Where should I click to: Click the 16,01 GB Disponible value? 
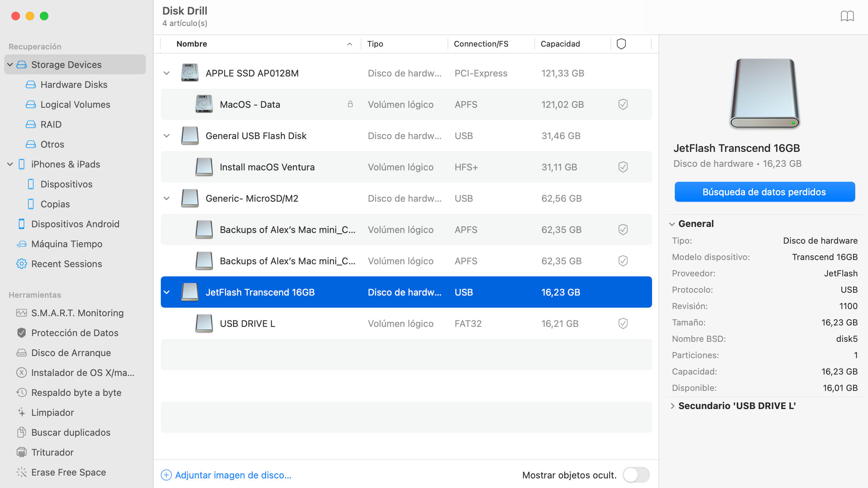840,388
